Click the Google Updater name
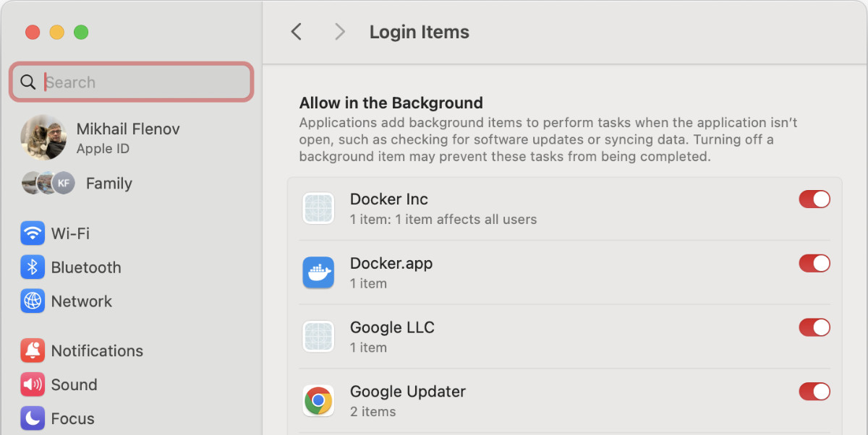 click(x=408, y=392)
